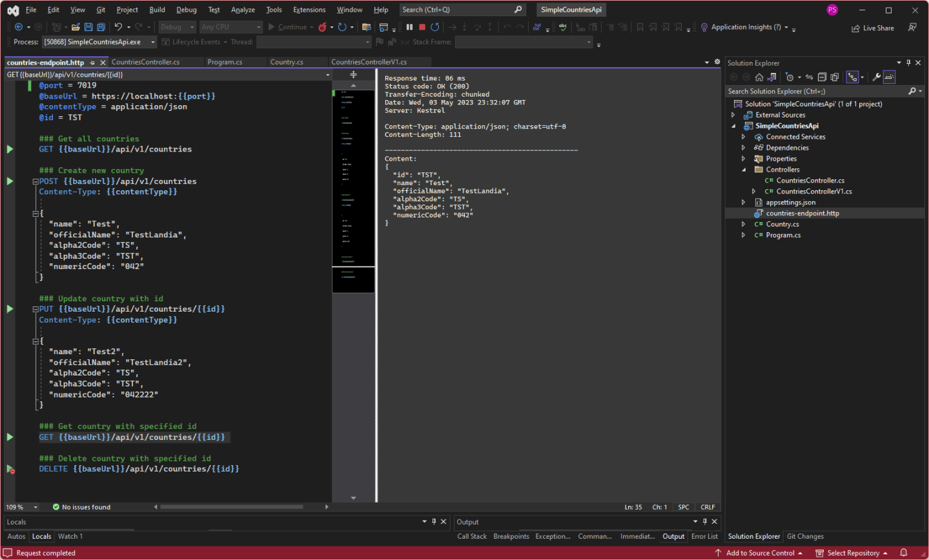Pause execution with the Break All icon
Screen dimensions: 929x560
409,27
